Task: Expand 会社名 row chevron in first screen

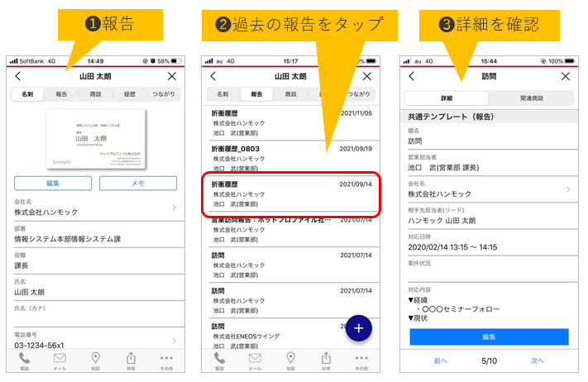Action: (174, 208)
